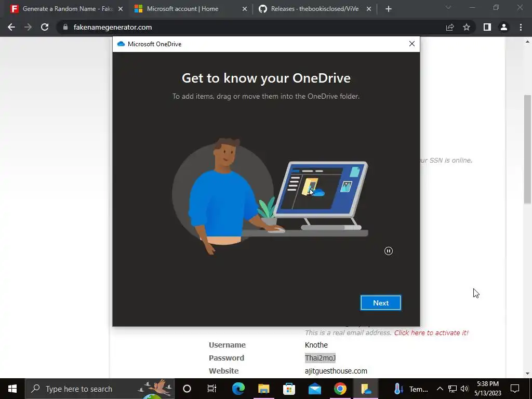Image resolution: width=532 pixels, height=399 pixels.
Task: Open File Explorer from the taskbar
Action: coord(263,389)
